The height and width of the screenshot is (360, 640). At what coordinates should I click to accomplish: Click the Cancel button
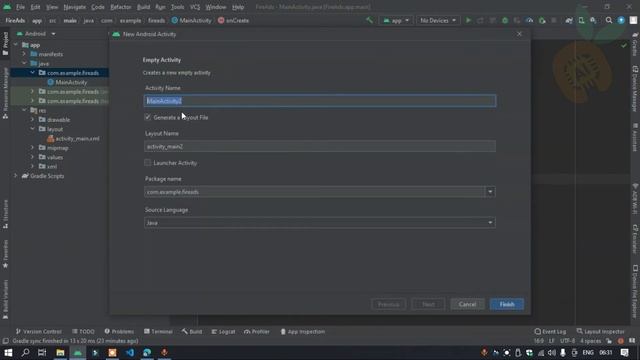(x=467, y=304)
